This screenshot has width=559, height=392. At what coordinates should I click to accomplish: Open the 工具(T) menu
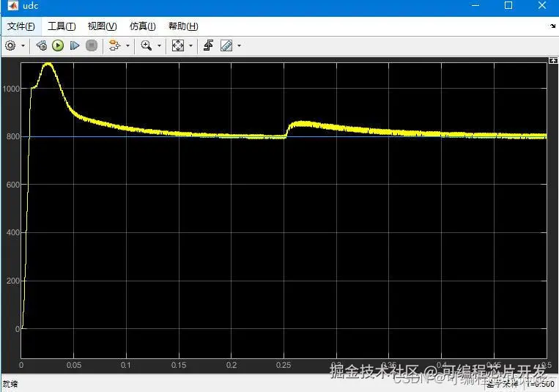coord(62,26)
